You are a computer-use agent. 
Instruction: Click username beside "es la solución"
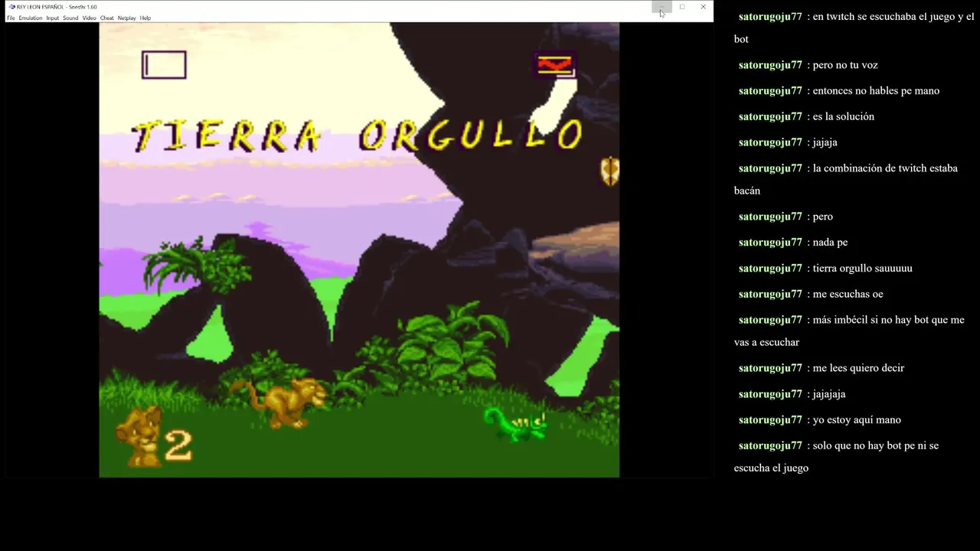(x=770, y=117)
